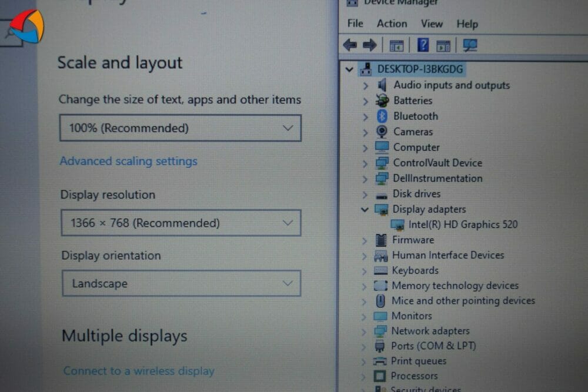Click the Keyboards icon

tap(380, 270)
